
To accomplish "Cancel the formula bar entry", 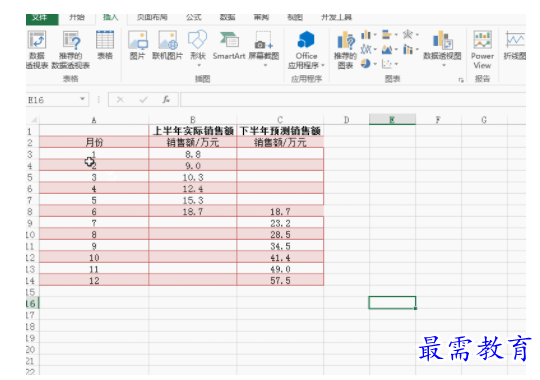I will tap(120, 100).
